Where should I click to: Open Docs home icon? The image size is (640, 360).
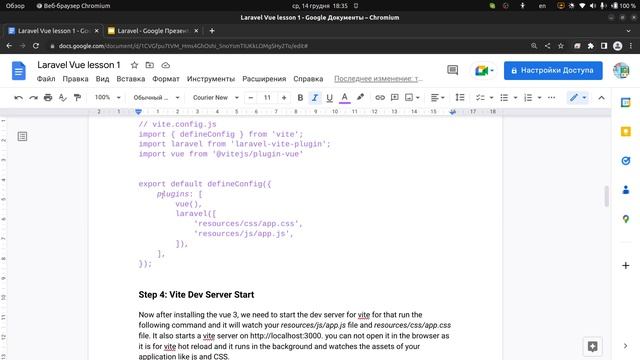(18, 71)
